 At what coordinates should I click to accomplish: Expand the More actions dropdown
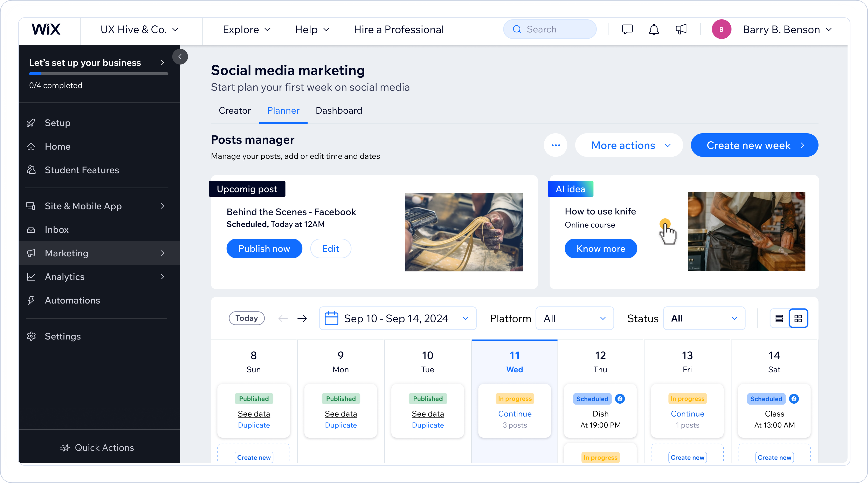pyautogui.click(x=629, y=145)
